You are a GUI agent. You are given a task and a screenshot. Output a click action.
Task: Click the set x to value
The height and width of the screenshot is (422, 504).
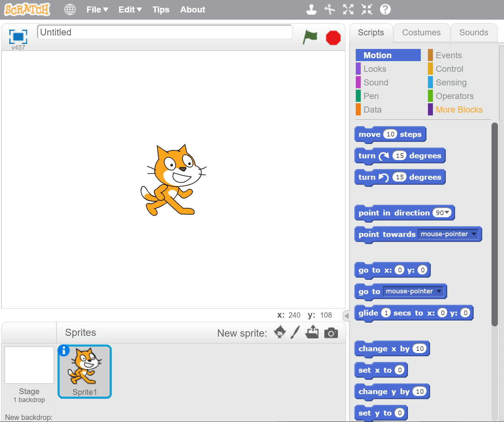[x=400, y=370]
